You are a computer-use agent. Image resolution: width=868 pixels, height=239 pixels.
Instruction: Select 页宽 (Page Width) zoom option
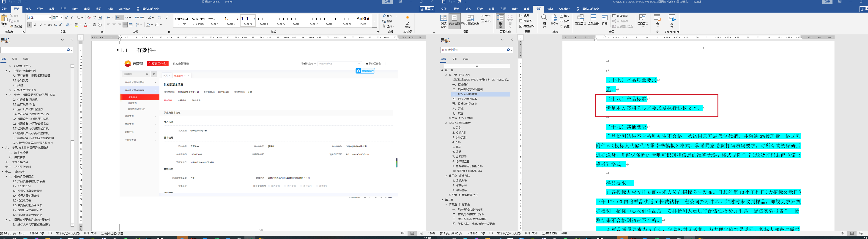pyautogui.click(x=565, y=26)
